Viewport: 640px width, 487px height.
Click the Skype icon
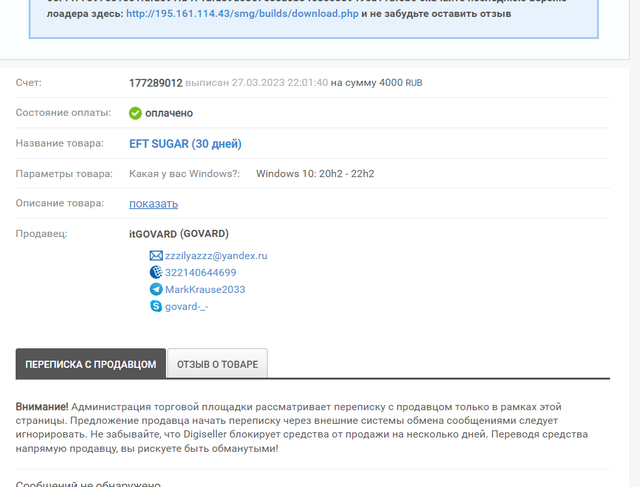[x=156, y=306]
